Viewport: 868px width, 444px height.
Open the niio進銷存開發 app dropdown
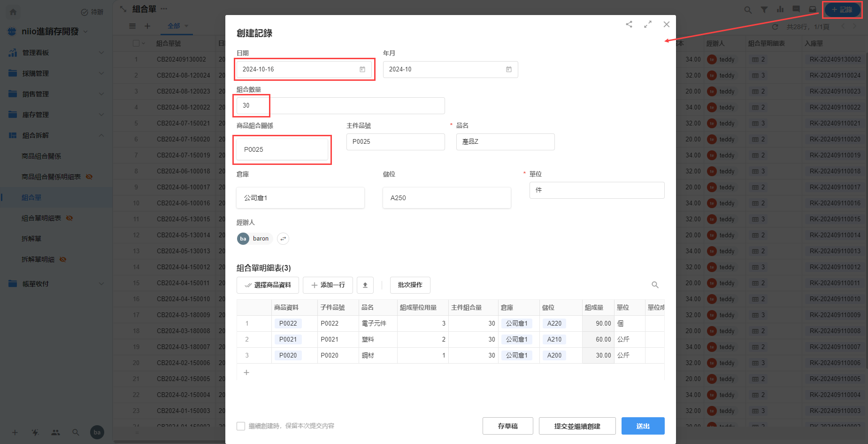click(x=85, y=31)
